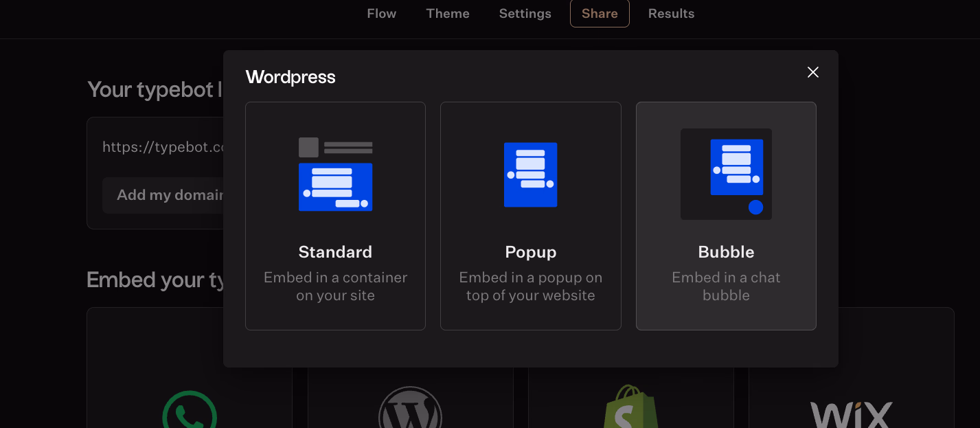
Task: Click the Wordpress dialog title
Action: (290, 77)
